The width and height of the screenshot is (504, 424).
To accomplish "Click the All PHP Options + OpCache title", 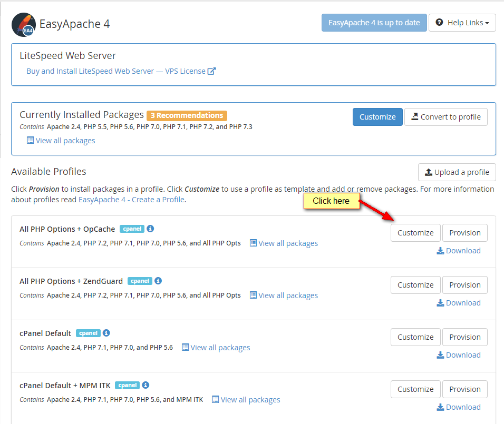I will click(x=67, y=229).
